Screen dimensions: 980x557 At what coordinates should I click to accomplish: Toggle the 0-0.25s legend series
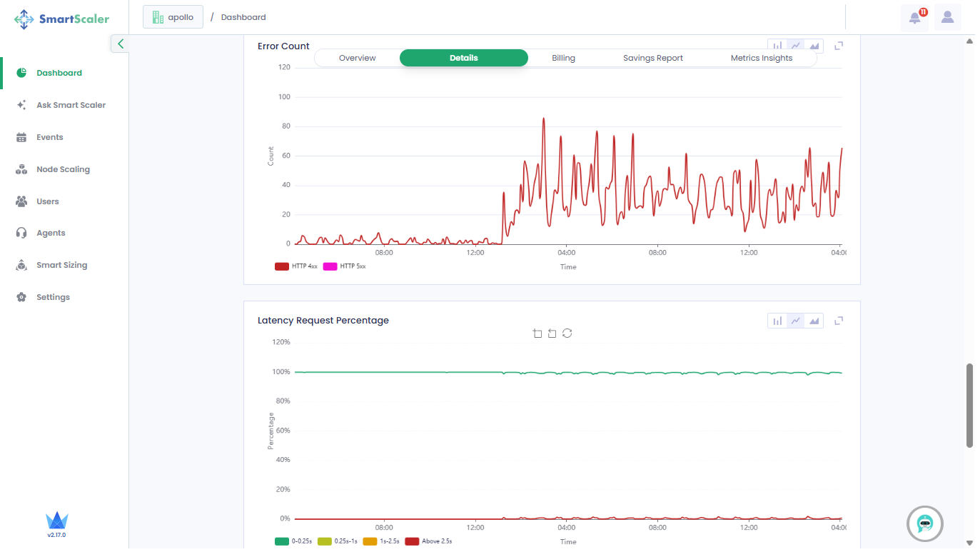tap(281, 541)
